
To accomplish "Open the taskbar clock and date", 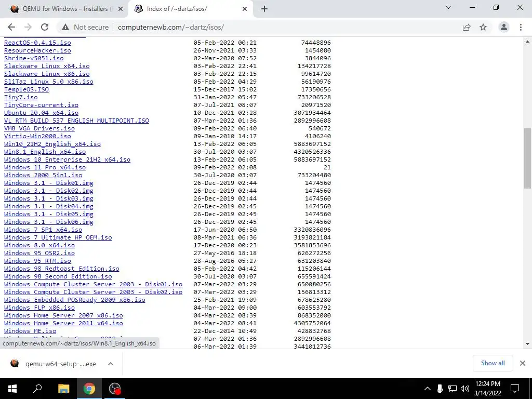I will (x=488, y=389).
